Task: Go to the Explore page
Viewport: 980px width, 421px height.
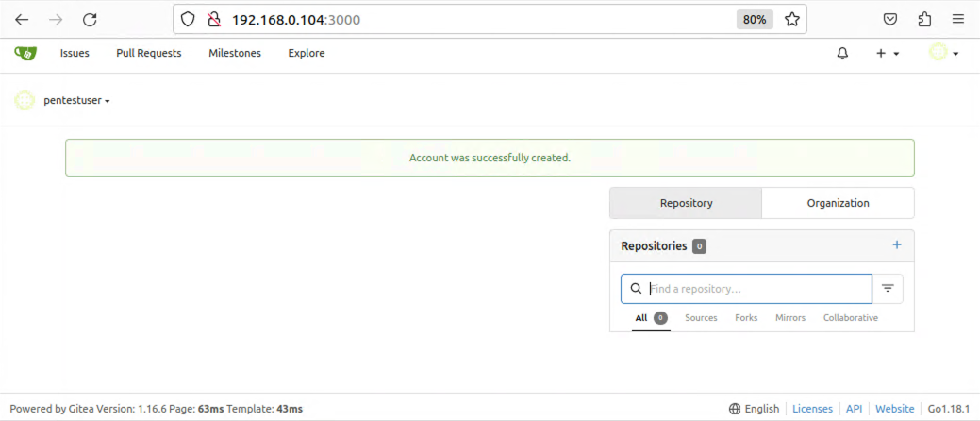Action: coord(307,54)
